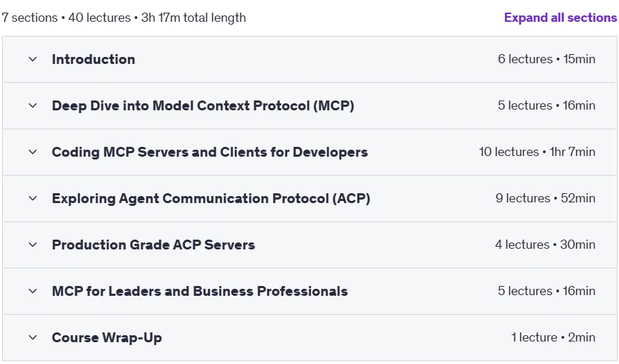This screenshot has width=619, height=364.
Task: Click chevron next to MCP for Leaders section
Action: [33, 291]
